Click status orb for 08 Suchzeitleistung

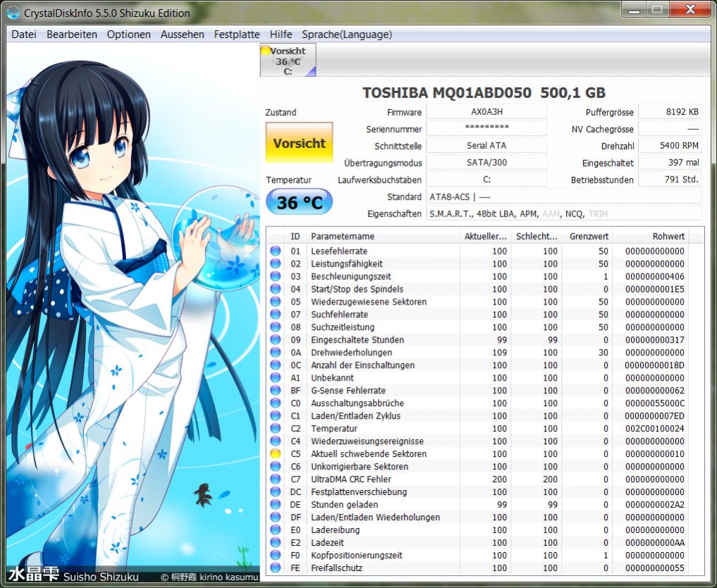click(275, 327)
